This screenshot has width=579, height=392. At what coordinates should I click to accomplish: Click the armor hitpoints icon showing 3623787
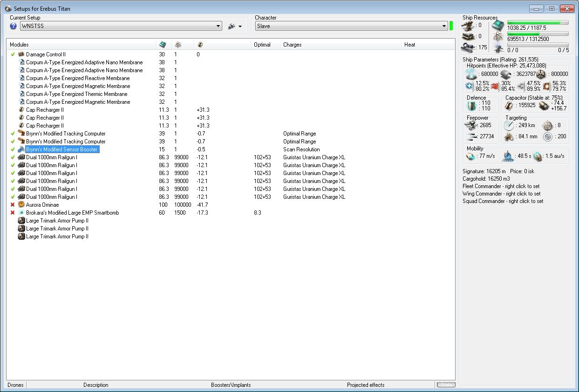(x=506, y=74)
